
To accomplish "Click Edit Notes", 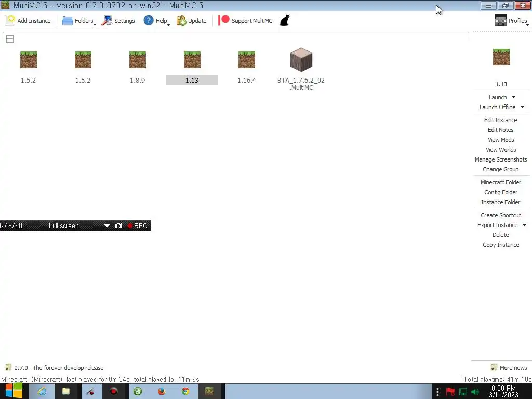I will [x=500, y=130].
